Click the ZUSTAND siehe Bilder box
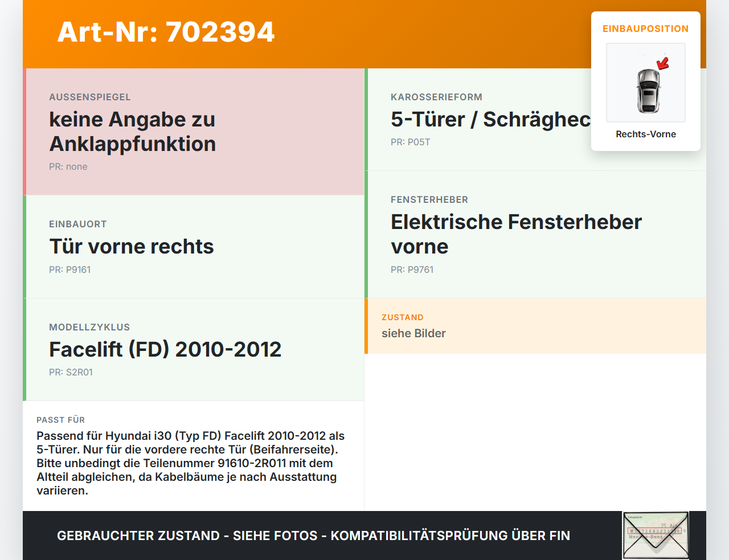This screenshot has height=560, width=729. [535, 326]
